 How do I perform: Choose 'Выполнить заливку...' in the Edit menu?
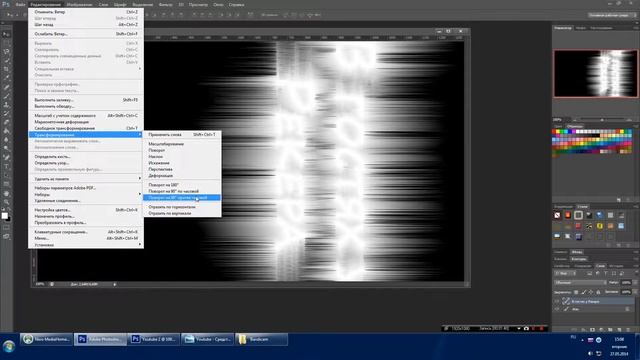coord(85,100)
